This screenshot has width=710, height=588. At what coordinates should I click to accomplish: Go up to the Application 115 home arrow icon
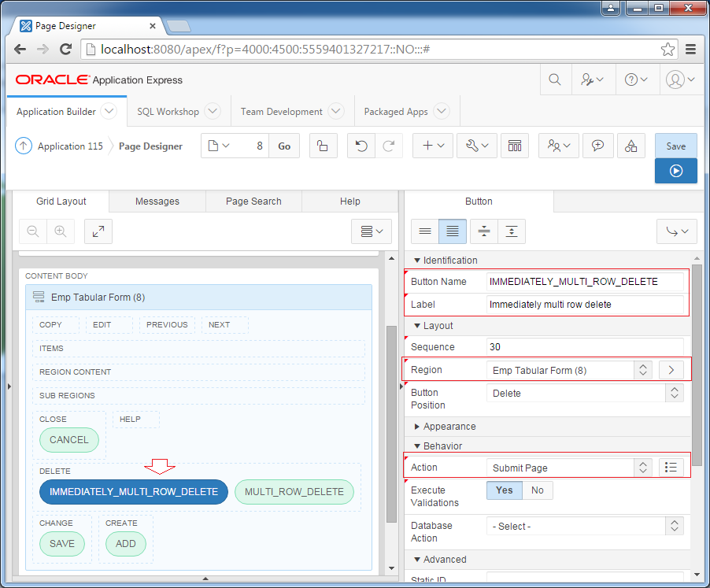pos(24,146)
